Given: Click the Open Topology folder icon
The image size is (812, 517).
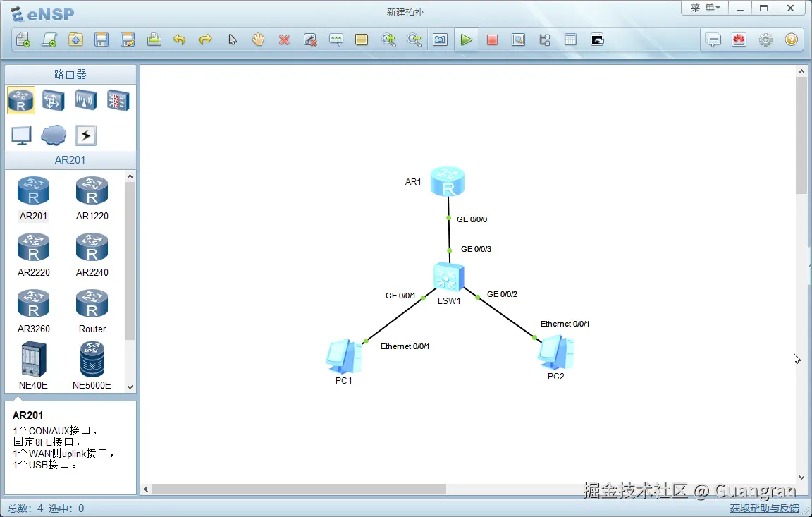Looking at the screenshot, I should (75, 40).
